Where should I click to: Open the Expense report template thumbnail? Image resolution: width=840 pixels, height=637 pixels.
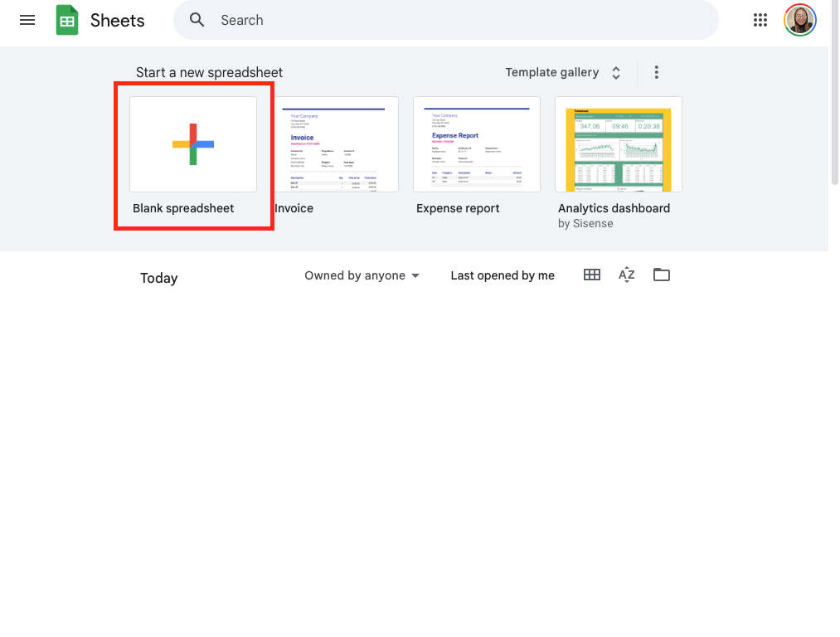(x=477, y=144)
